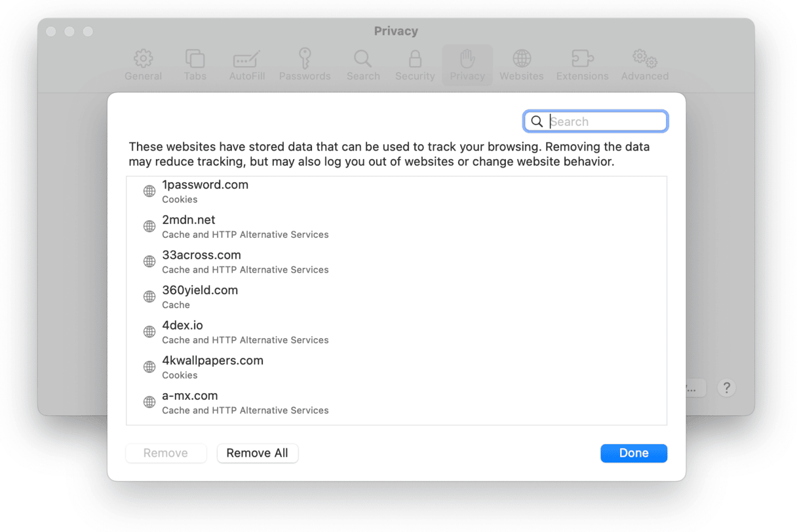Switch to the Privacy tab

[467, 64]
